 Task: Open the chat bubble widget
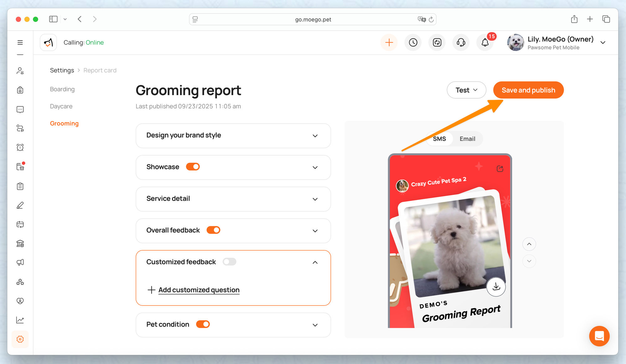click(599, 336)
